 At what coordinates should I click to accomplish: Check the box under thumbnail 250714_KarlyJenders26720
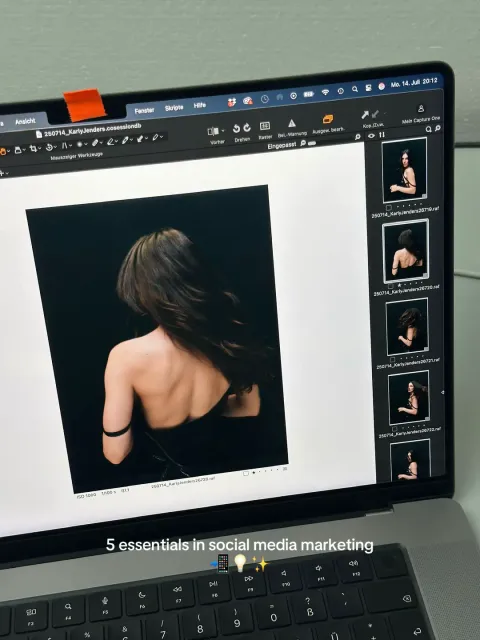[x=391, y=286]
